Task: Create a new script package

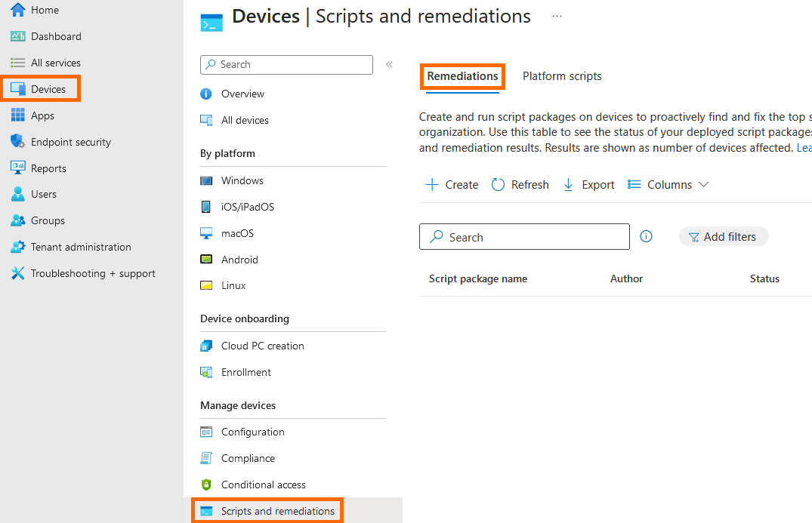Action: tap(451, 184)
